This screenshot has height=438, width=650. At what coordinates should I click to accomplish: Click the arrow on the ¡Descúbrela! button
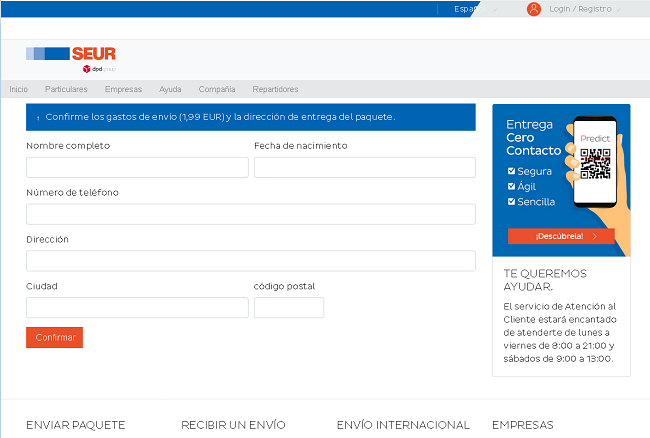(x=595, y=237)
